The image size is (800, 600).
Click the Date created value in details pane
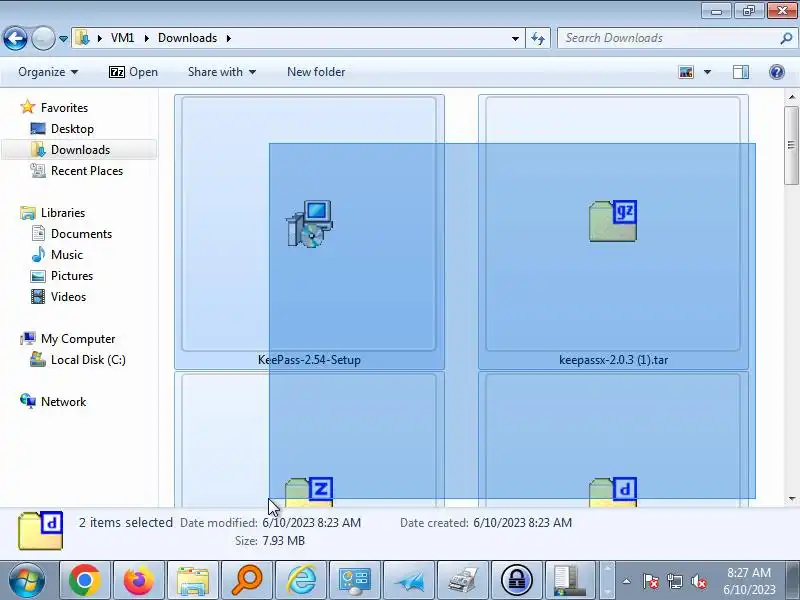tap(522, 522)
